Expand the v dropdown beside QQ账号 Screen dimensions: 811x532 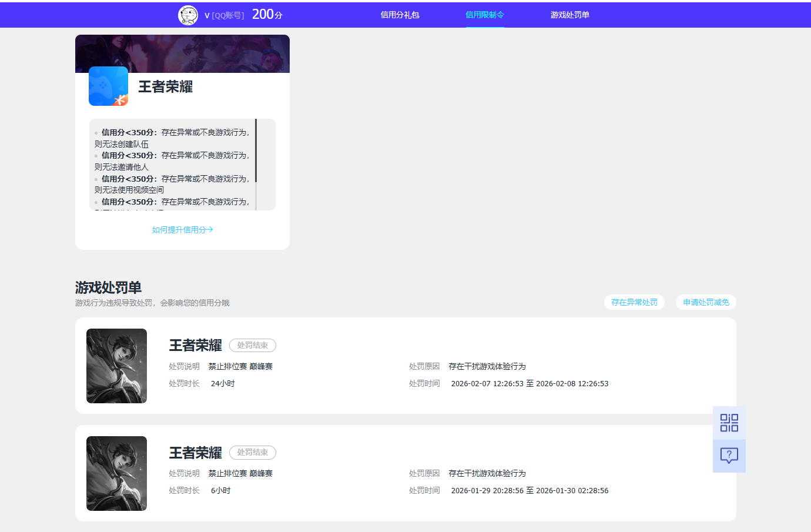pyautogui.click(x=206, y=16)
